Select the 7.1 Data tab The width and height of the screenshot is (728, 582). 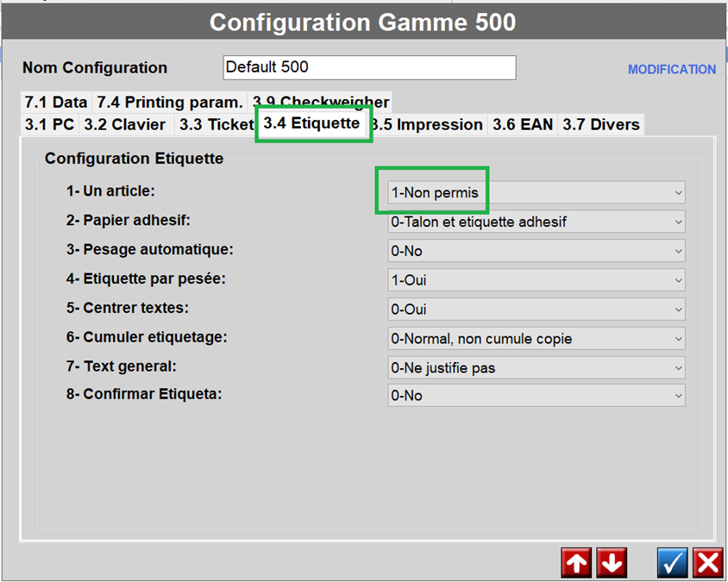(55, 103)
